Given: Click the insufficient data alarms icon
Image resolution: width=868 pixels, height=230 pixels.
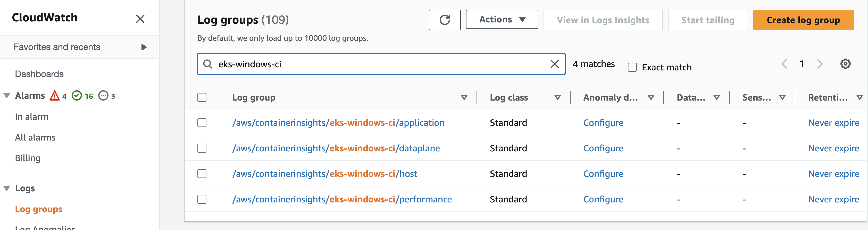Looking at the screenshot, I should pos(103,96).
